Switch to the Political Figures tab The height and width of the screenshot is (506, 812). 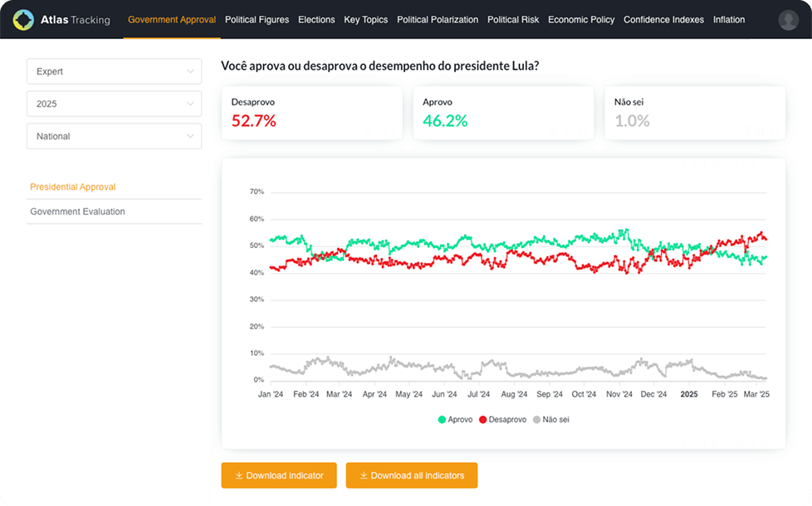pos(257,20)
